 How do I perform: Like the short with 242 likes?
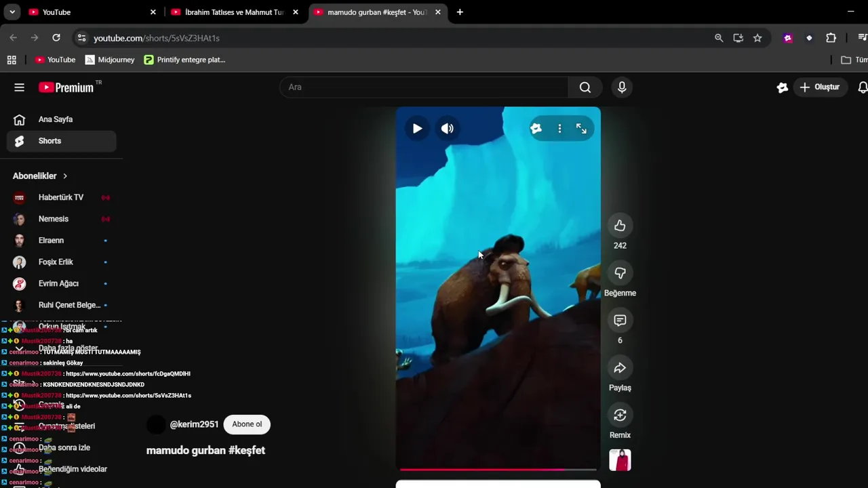(620, 226)
